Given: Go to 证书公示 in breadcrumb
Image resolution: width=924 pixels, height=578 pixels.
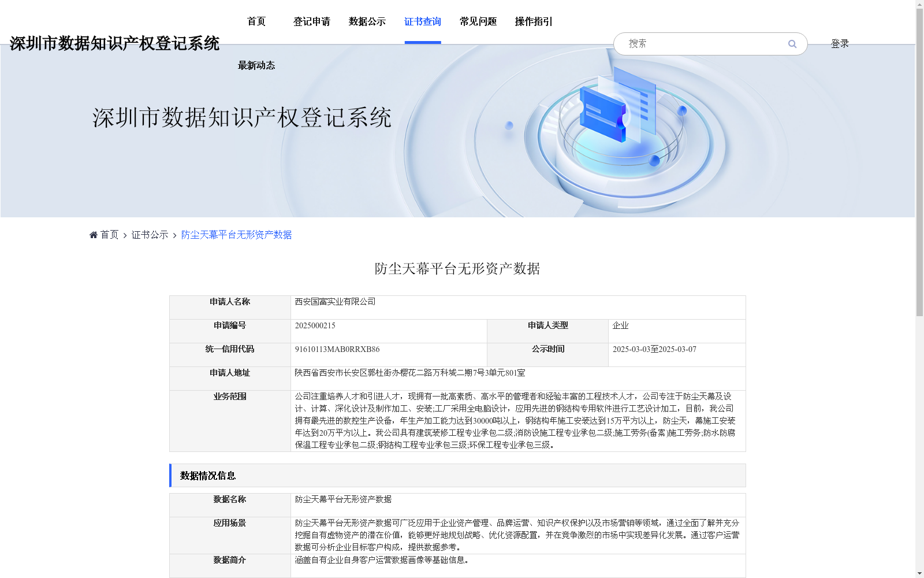Looking at the screenshot, I should pyautogui.click(x=150, y=235).
